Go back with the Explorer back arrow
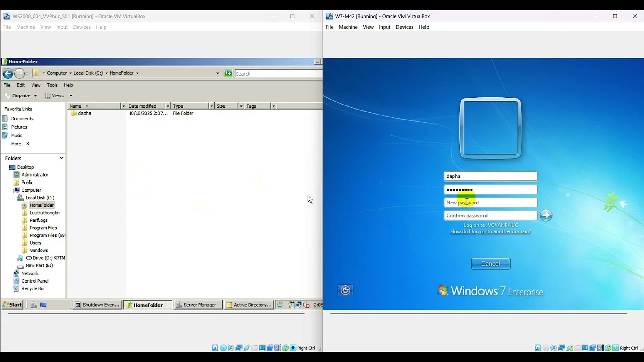Screen dimensions: 644x362 pos(7,74)
